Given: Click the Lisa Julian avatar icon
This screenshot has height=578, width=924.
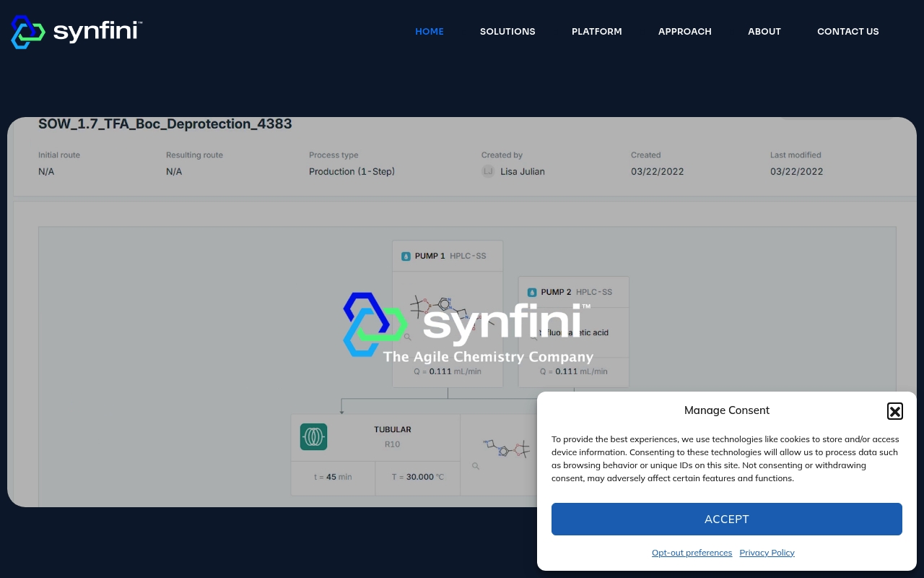Looking at the screenshot, I should tap(488, 171).
